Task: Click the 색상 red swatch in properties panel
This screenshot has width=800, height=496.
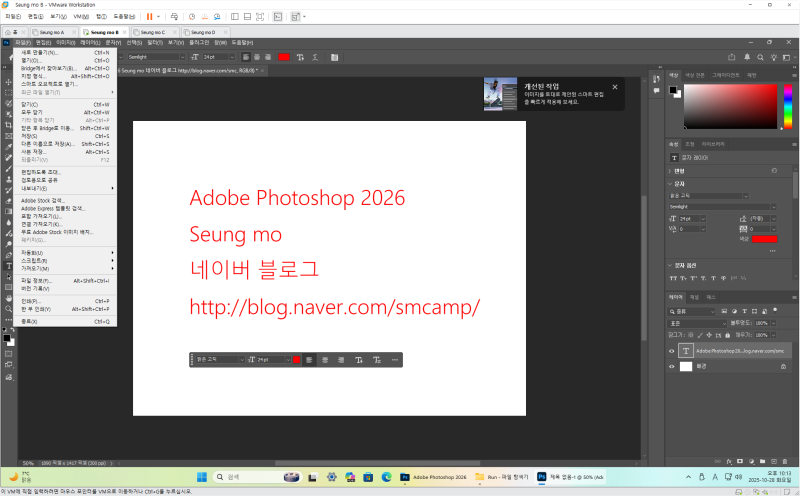Action: pos(764,239)
